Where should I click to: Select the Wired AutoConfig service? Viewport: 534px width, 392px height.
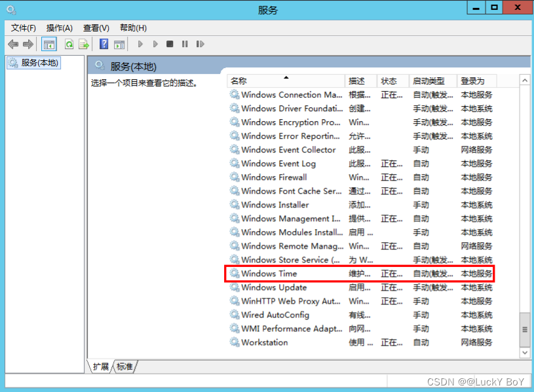(361, 315)
